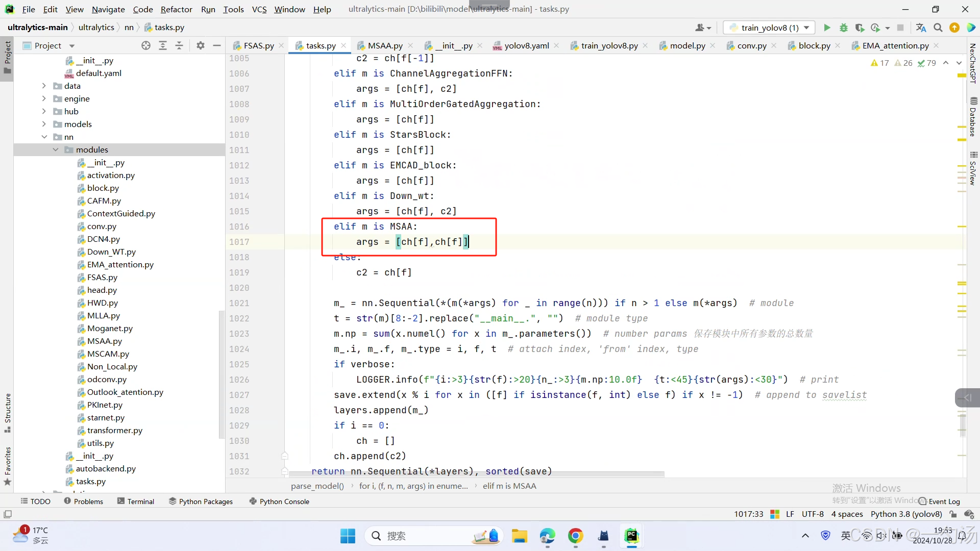Open MSAA.py in the project tree

click(104, 341)
